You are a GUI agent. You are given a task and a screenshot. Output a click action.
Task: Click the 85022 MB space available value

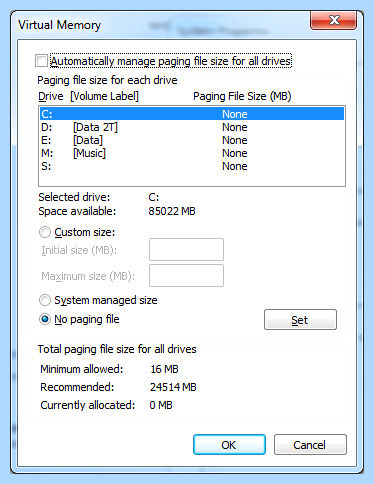tap(172, 211)
